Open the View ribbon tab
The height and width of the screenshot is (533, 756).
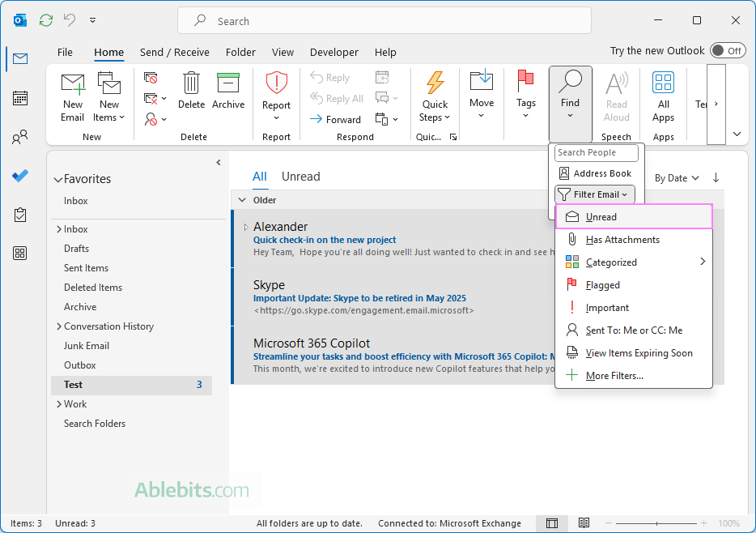282,52
